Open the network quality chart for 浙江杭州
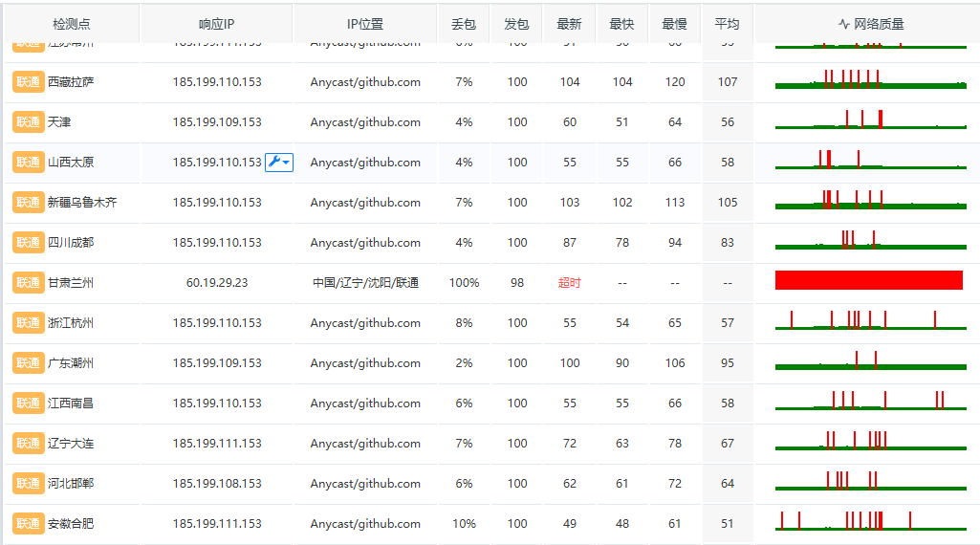The height and width of the screenshot is (545, 980). coord(868,321)
